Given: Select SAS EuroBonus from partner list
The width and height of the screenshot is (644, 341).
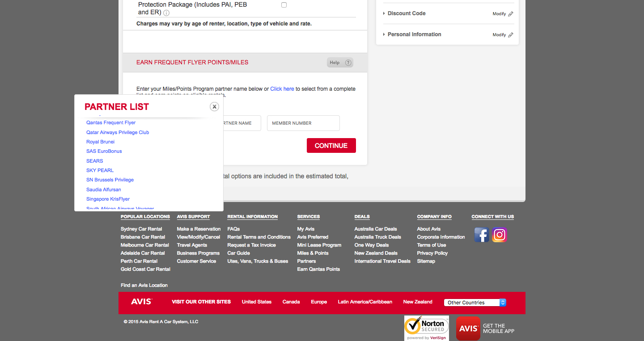Looking at the screenshot, I should click(104, 151).
